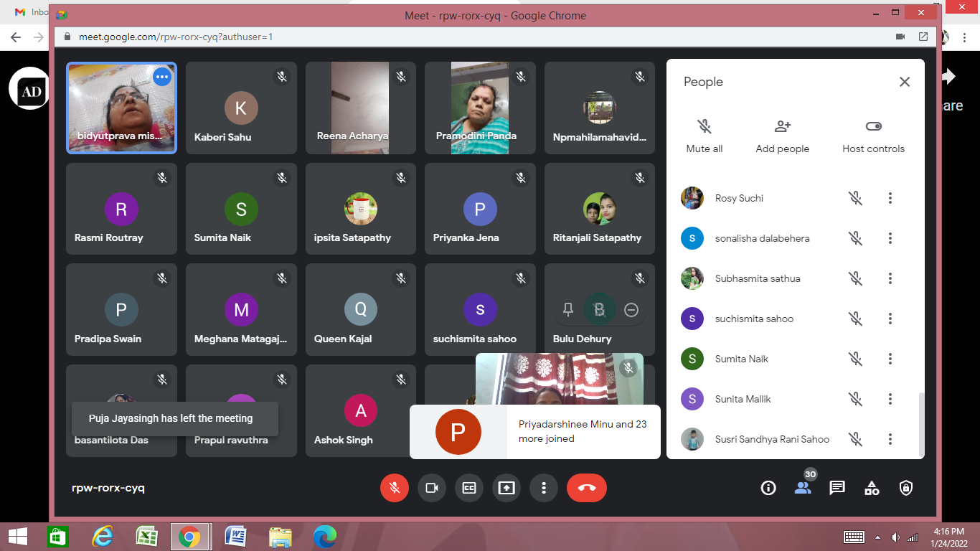Open more actions for Sumita Naik row
Screen dimensions: 980x551
point(890,359)
